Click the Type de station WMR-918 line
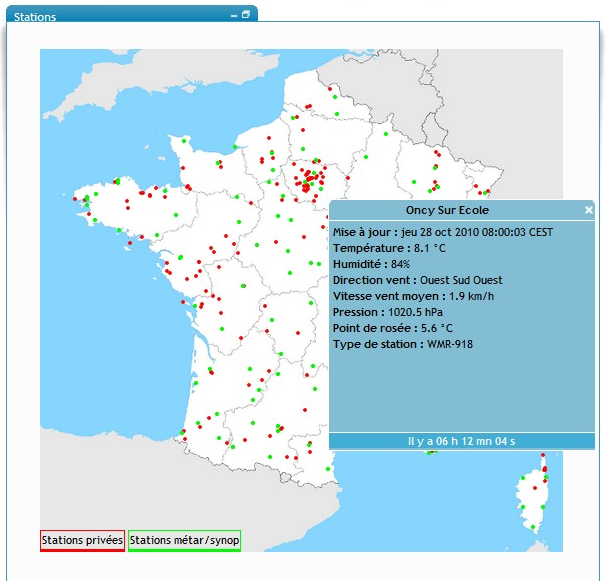Viewport: 608px width, 581px height. coord(402,344)
